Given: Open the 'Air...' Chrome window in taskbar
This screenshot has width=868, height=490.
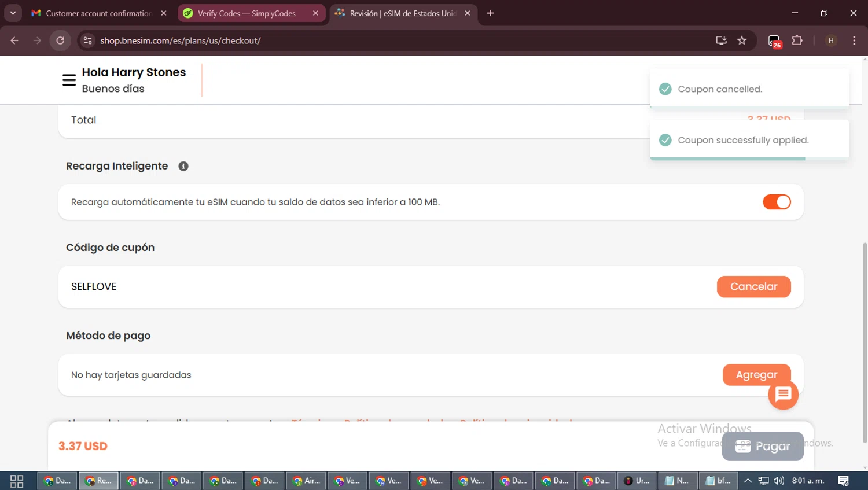Looking at the screenshot, I should tap(306, 481).
